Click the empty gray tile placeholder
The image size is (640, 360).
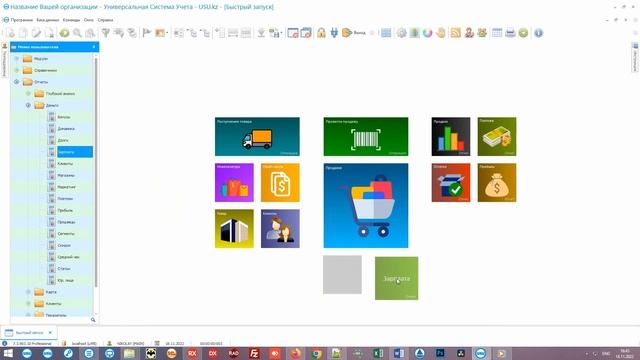click(342, 275)
